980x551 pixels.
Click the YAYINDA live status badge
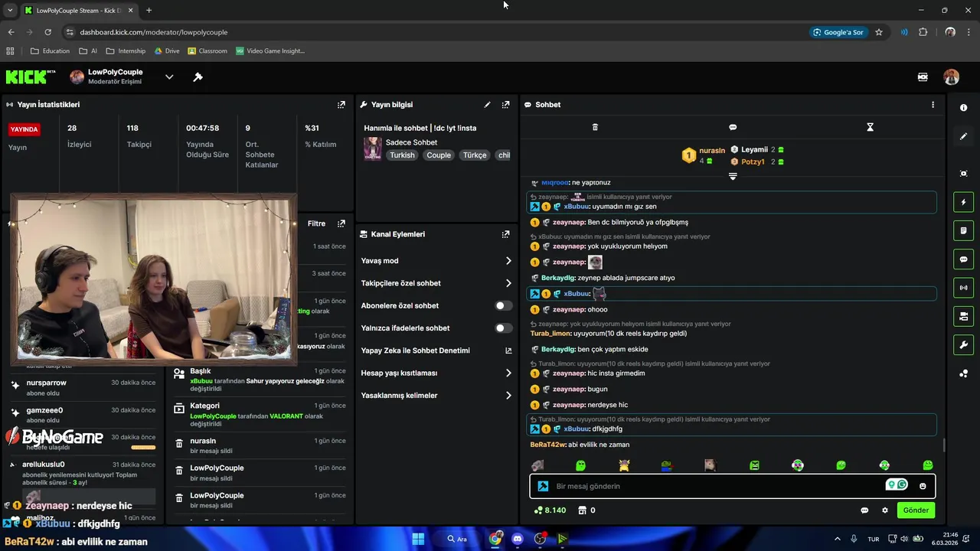24,129
